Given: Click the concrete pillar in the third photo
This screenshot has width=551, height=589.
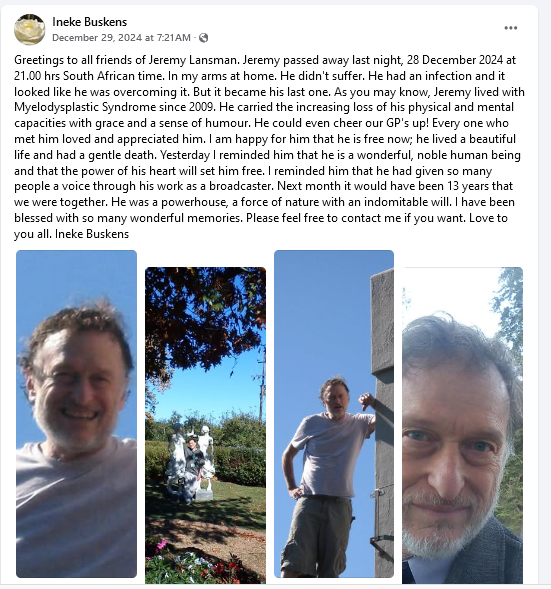Looking at the screenshot, I should pyautogui.click(x=382, y=421).
